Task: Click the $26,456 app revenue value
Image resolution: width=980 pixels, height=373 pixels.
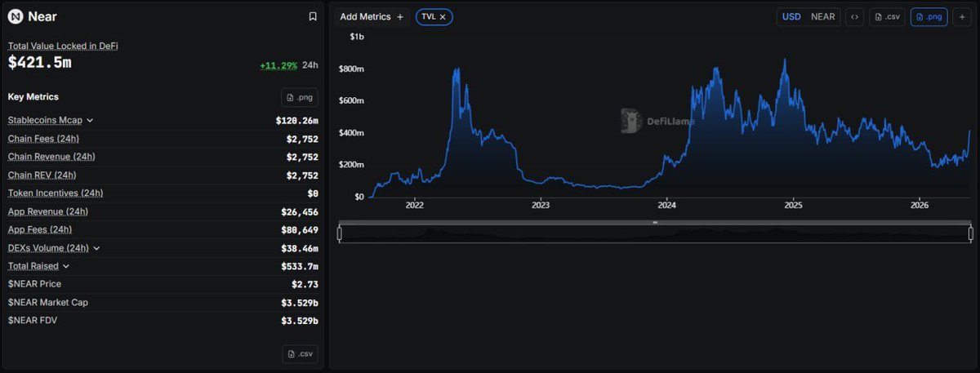Action: (300, 211)
